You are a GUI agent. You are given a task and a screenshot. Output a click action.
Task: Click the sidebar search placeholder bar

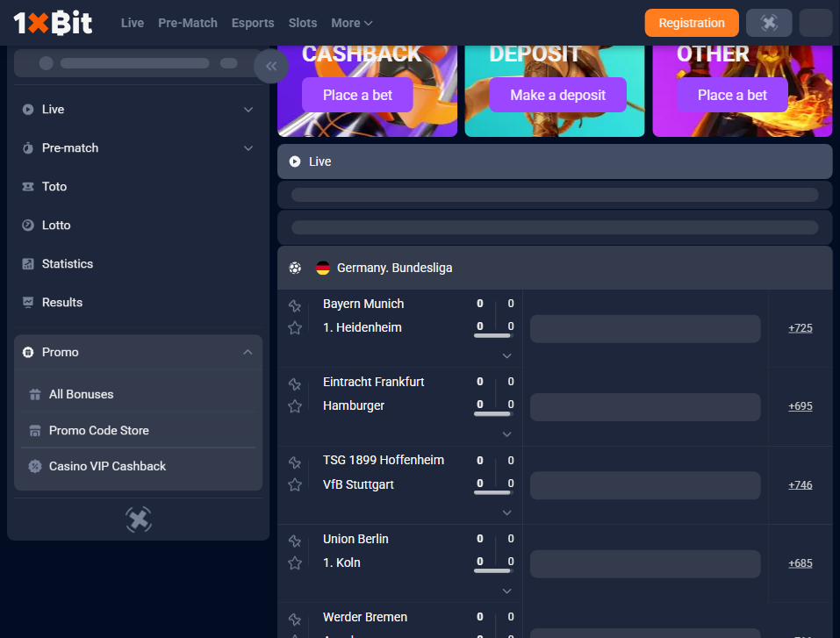(138, 63)
